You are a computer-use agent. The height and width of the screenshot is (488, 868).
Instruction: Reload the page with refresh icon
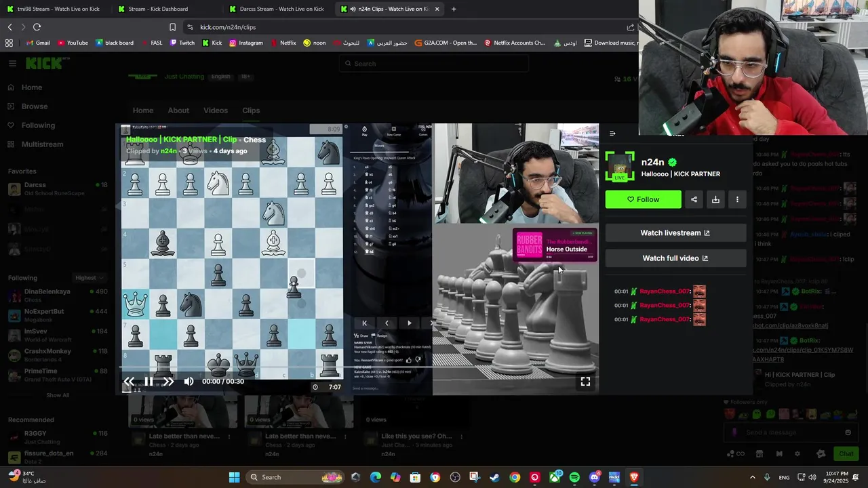pos(37,27)
